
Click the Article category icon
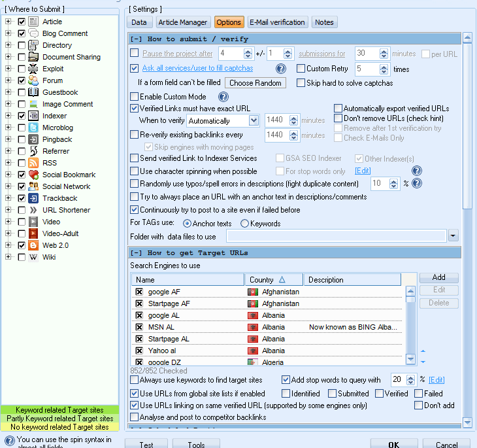pos(33,22)
